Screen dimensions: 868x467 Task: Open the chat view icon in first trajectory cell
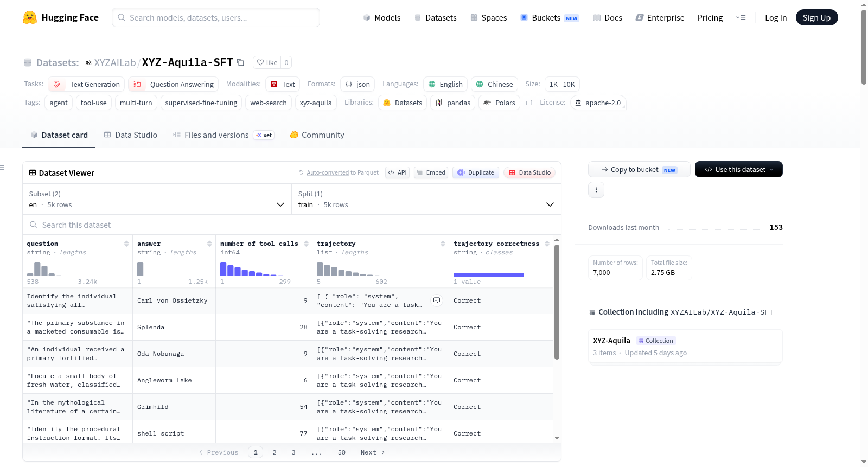click(x=437, y=300)
